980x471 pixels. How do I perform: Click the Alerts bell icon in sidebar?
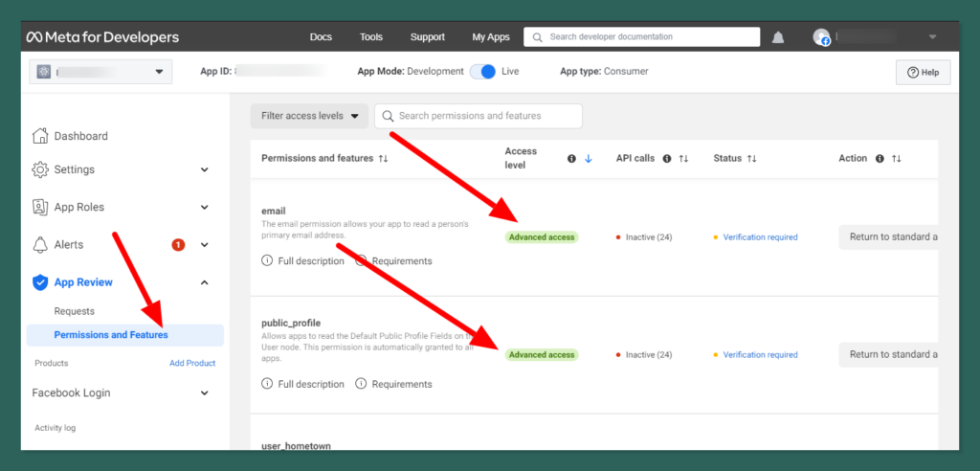pyautogui.click(x=40, y=244)
